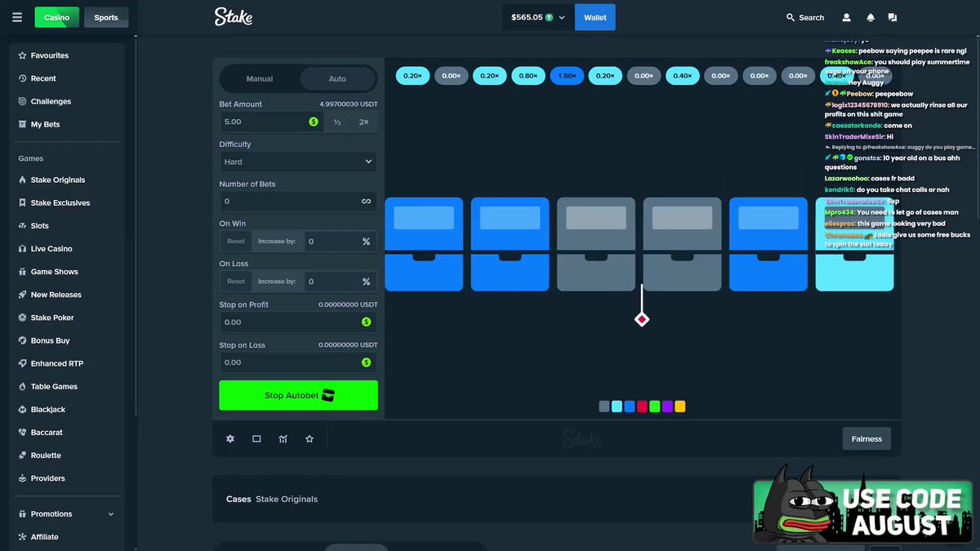Screen dimensions: 980x551
Task: Click the red color swatch below cases
Action: click(x=642, y=407)
